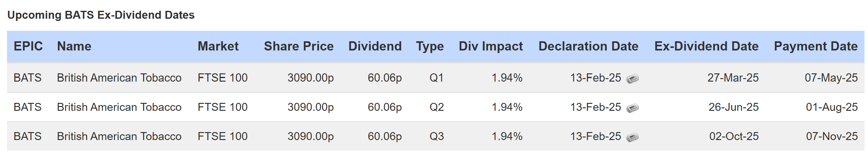Open the Q3 declaration announcement icon
The height and width of the screenshot is (154, 868).
632,137
